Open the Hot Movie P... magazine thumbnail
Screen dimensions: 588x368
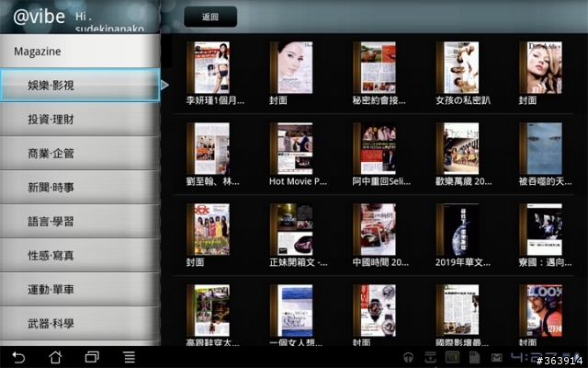pos(291,149)
